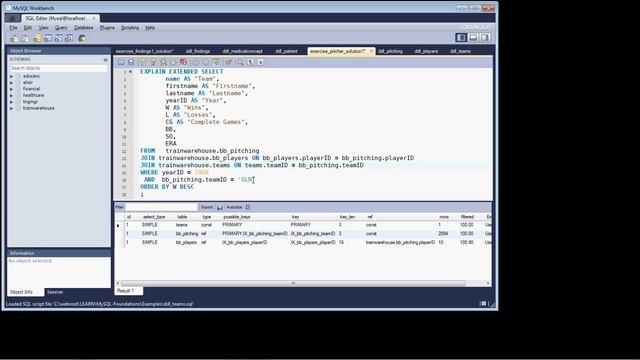Image resolution: width=640 pixels, height=360 pixels.
Task: Toggle the right sidebar panel visibility
Action: 485,38
